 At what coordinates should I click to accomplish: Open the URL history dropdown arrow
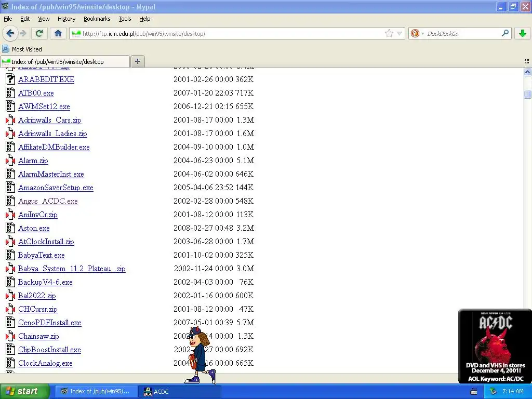click(x=400, y=33)
